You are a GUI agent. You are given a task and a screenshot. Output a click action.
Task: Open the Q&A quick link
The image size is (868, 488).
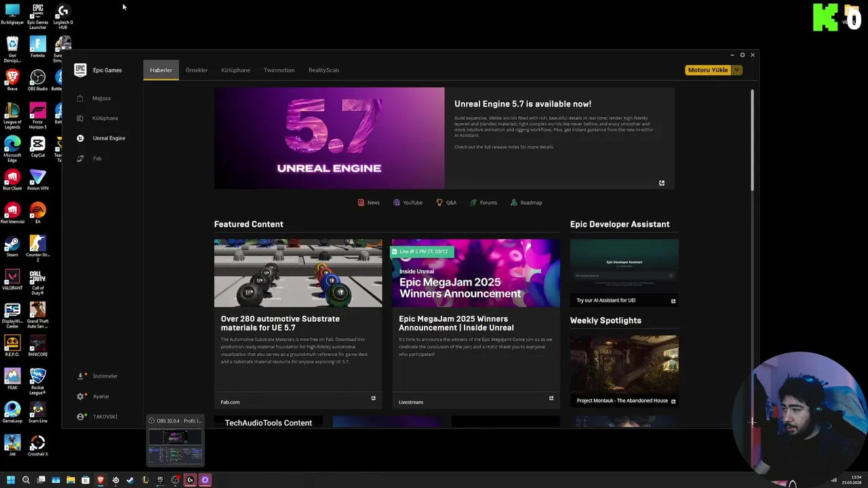coord(446,203)
